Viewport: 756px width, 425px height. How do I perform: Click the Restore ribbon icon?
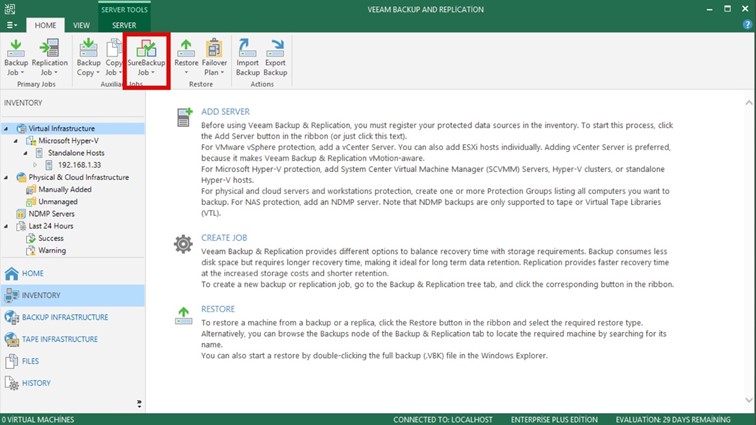186,48
